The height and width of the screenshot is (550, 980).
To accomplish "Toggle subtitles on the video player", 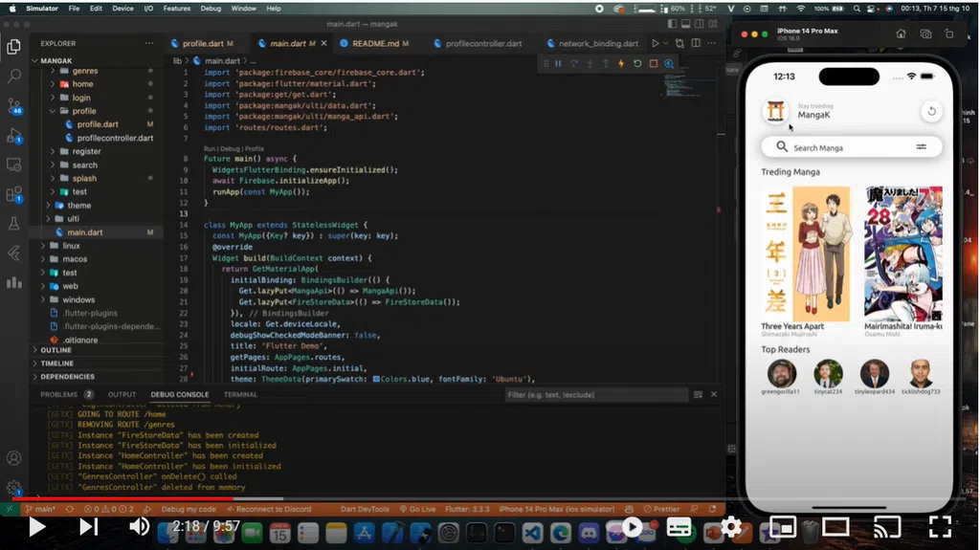I will [679, 526].
